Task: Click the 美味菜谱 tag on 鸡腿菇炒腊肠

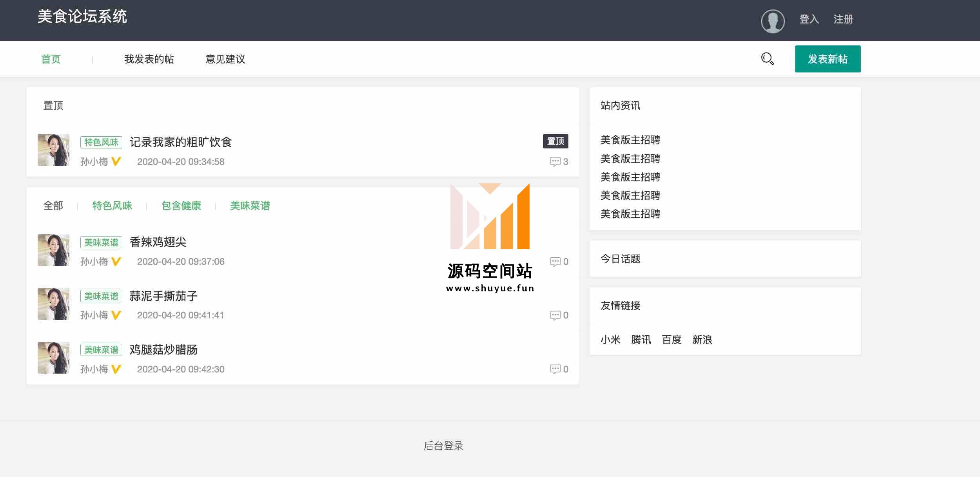Action: coord(101,350)
